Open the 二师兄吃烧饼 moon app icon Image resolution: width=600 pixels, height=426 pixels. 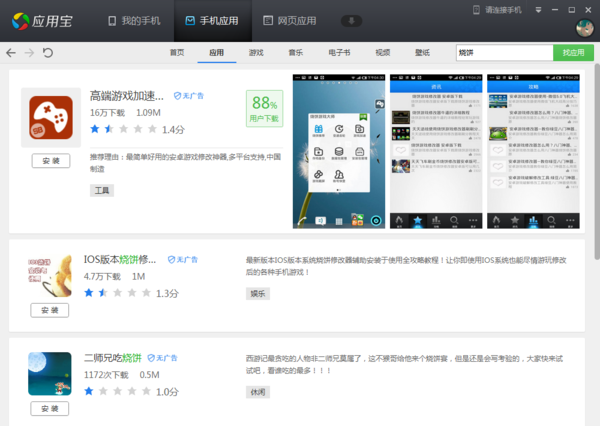[x=50, y=374]
